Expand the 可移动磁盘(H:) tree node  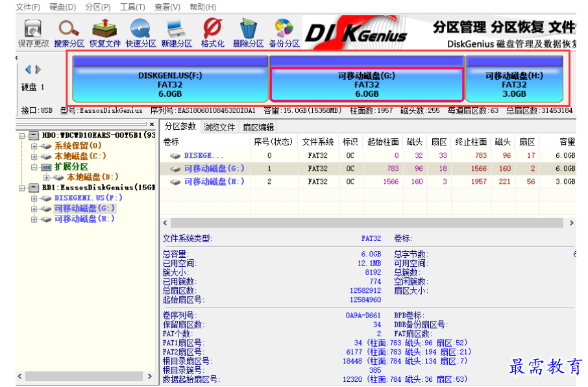pyautogui.click(x=34, y=219)
